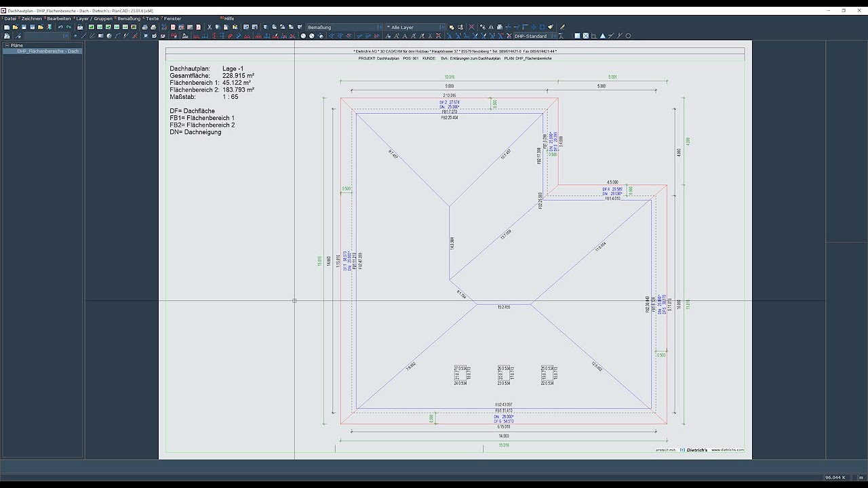The image size is (868, 488).
Task: Open the Fenster menu
Action: [x=172, y=18]
